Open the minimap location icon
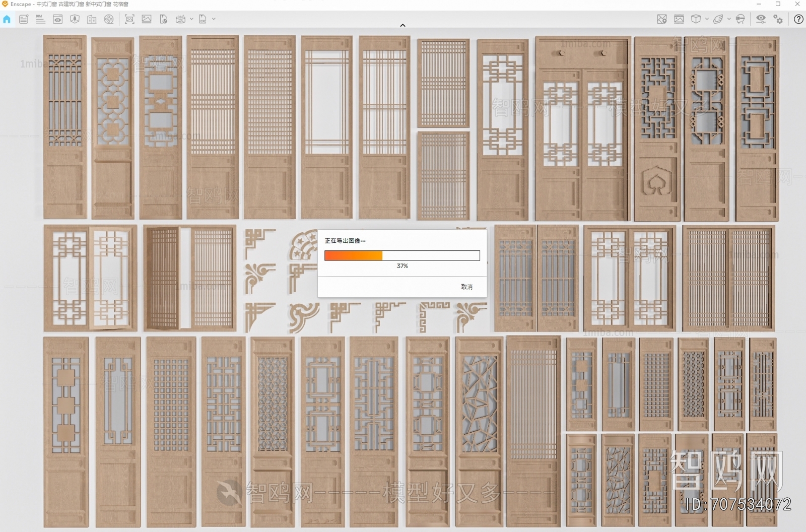806x532 pixels. 662,19
